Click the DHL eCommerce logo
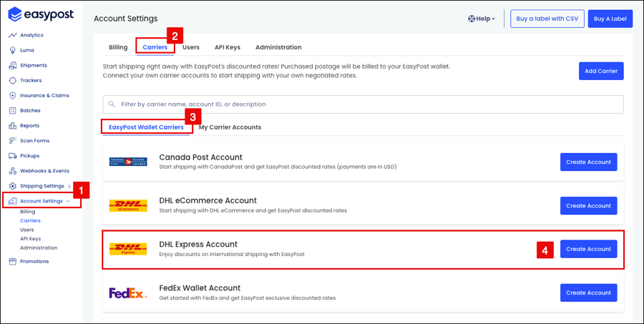The width and height of the screenshot is (644, 324). click(128, 206)
